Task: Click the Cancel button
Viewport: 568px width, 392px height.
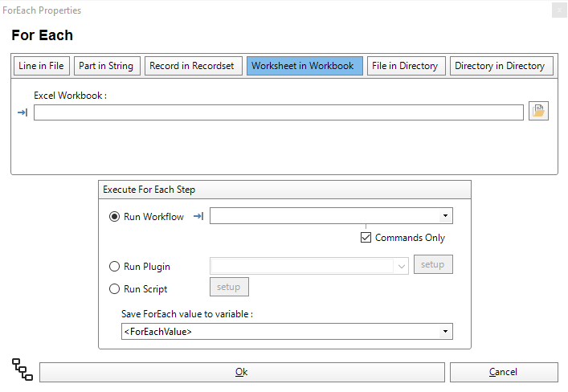Action: pyautogui.click(x=503, y=372)
